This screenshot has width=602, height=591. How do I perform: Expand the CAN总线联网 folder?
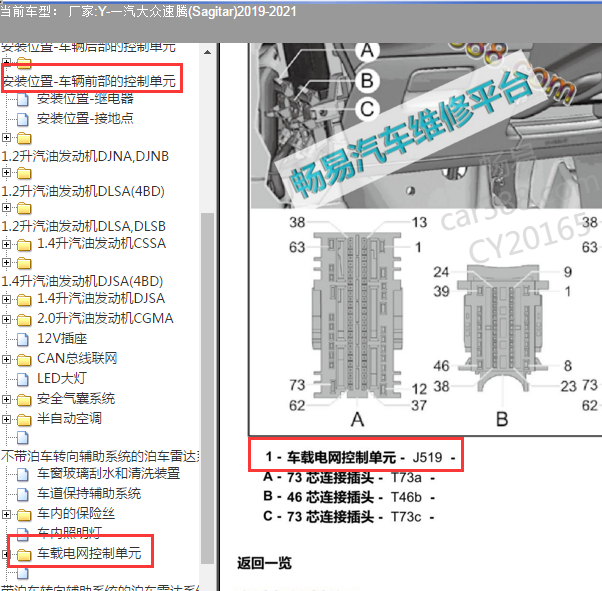6,359
